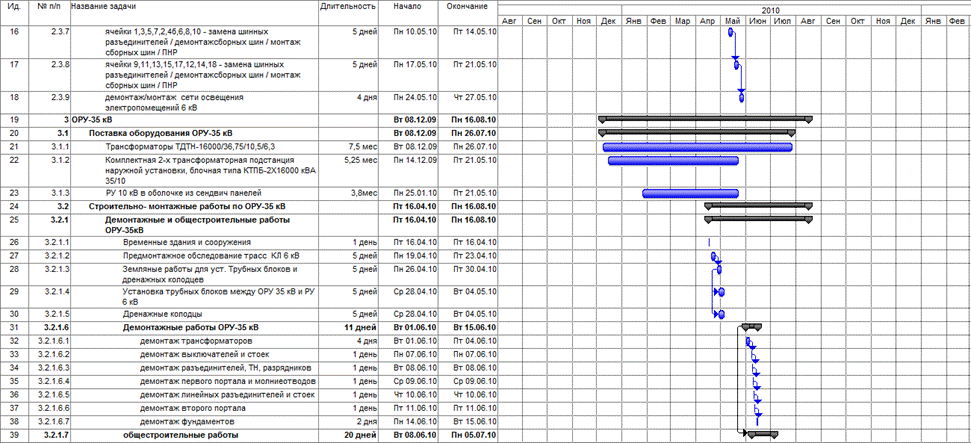
Task: Select the Начало column header
Action: pos(406,7)
